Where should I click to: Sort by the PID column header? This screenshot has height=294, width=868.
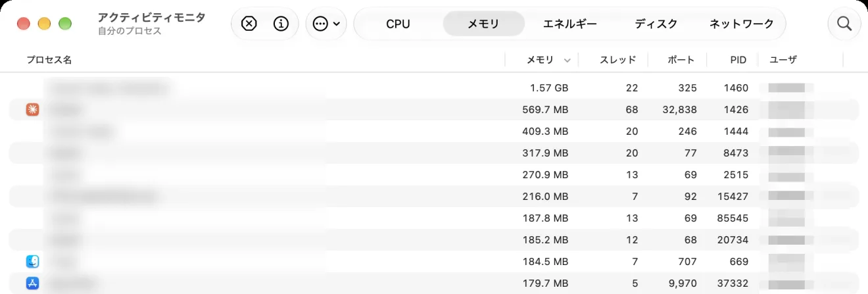coord(738,60)
